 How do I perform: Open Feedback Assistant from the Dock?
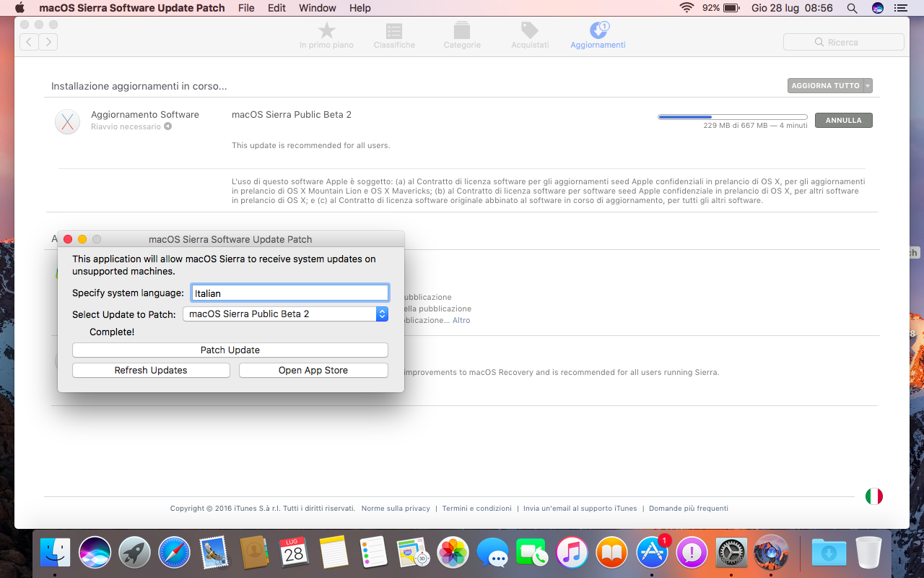(692, 553)
